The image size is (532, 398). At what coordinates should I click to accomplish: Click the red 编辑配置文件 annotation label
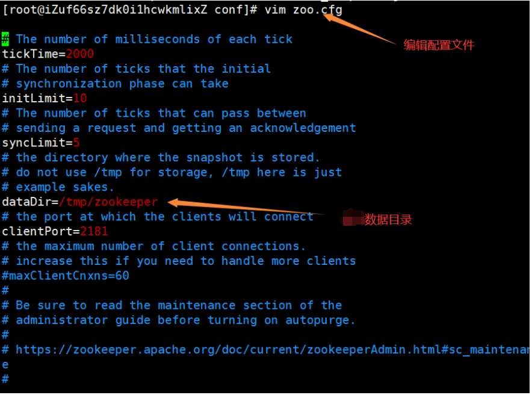(x=439, y=45)
